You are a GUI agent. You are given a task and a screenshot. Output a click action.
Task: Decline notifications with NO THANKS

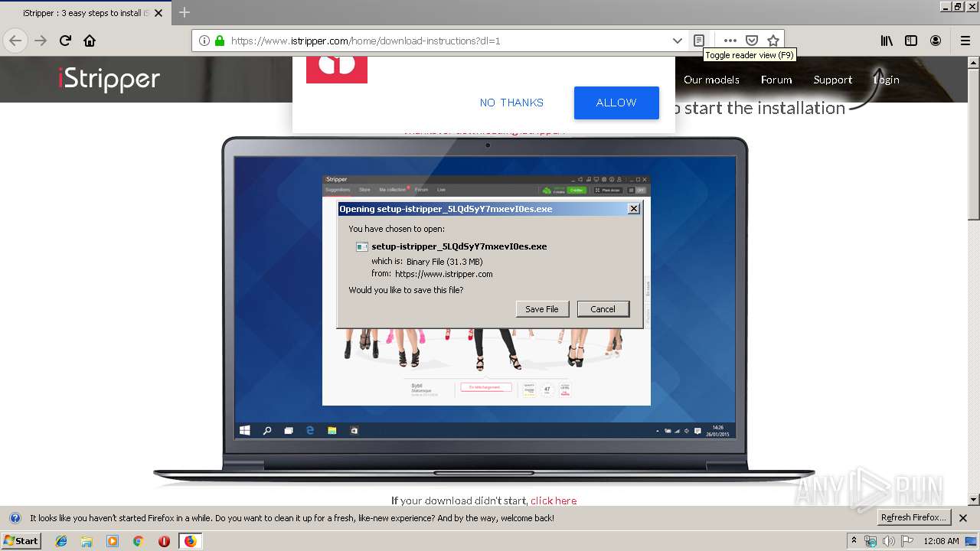[511, 103]
